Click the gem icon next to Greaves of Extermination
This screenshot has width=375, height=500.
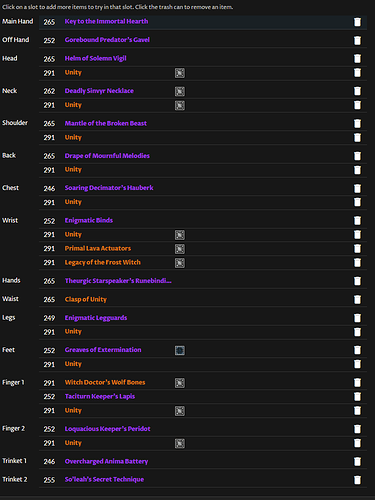pyautogui.click(x=180, y=350)
